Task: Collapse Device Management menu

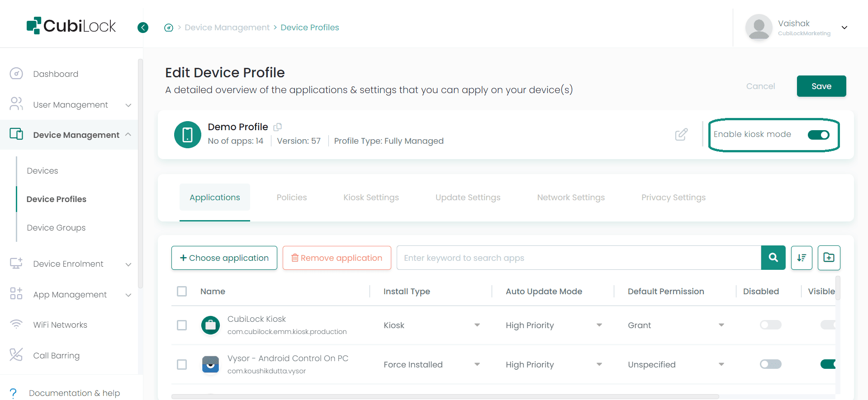Action: (128, 135)
